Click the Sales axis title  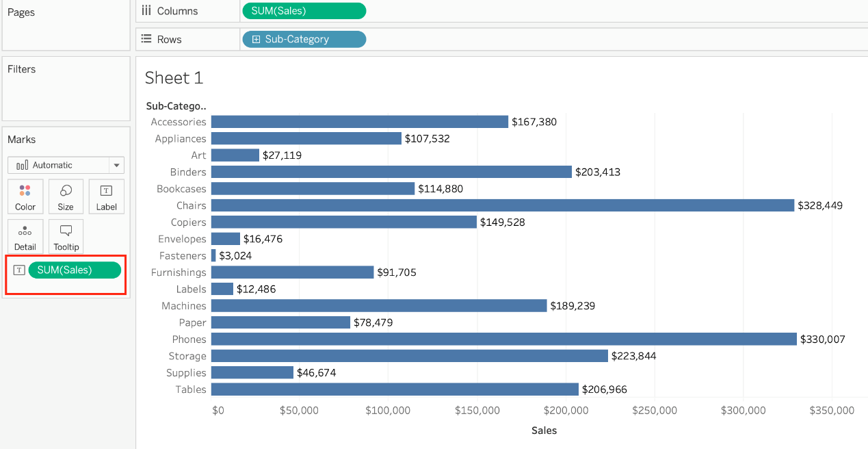(x=544, y=431)
